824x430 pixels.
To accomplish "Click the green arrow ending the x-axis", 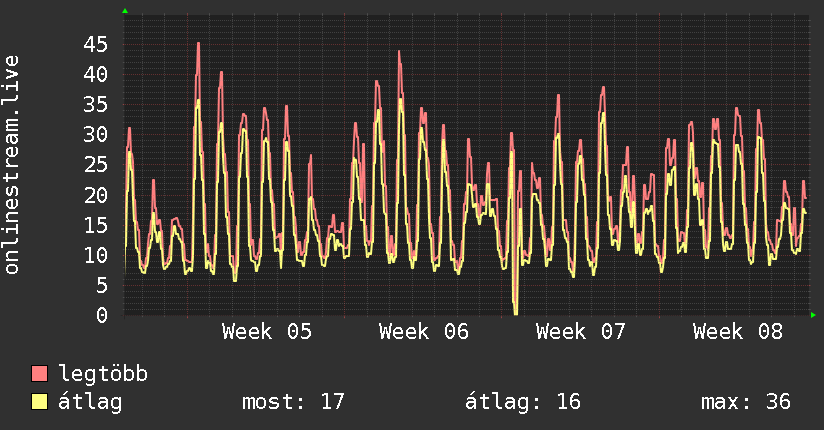I will tap(813, 315).
